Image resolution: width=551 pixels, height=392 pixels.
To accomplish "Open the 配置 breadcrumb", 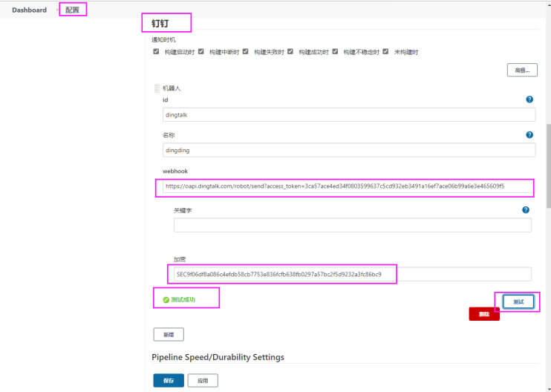I will click(x=72, y=10).
